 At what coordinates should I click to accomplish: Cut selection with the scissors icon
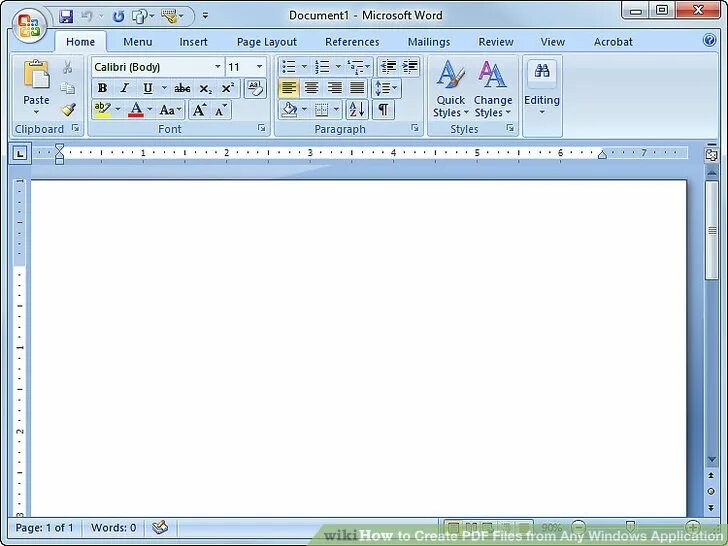(68, 67)
